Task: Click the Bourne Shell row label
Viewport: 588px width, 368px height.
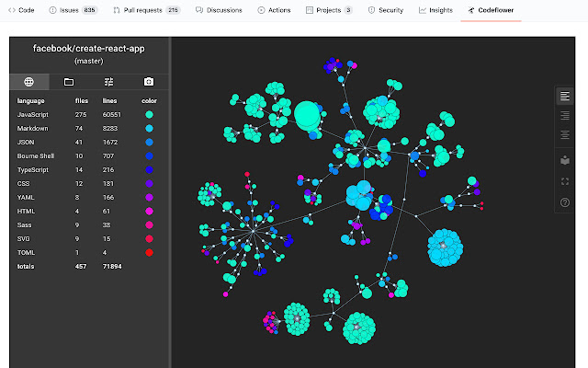Action: pos(36,155)
